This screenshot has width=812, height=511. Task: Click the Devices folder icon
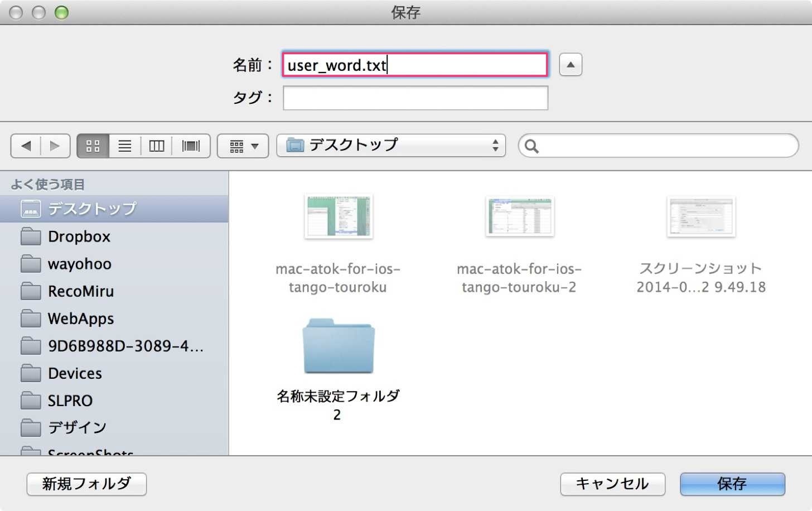tap(31, 373)
